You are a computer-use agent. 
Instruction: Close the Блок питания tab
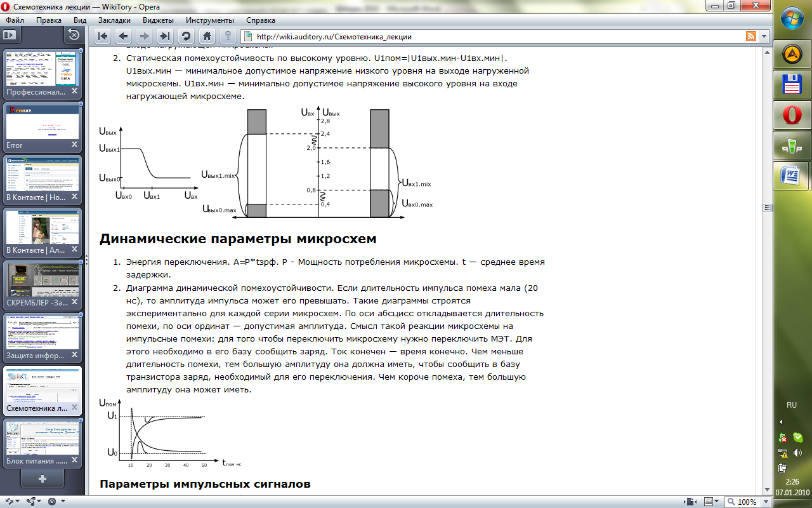[74, 461]
